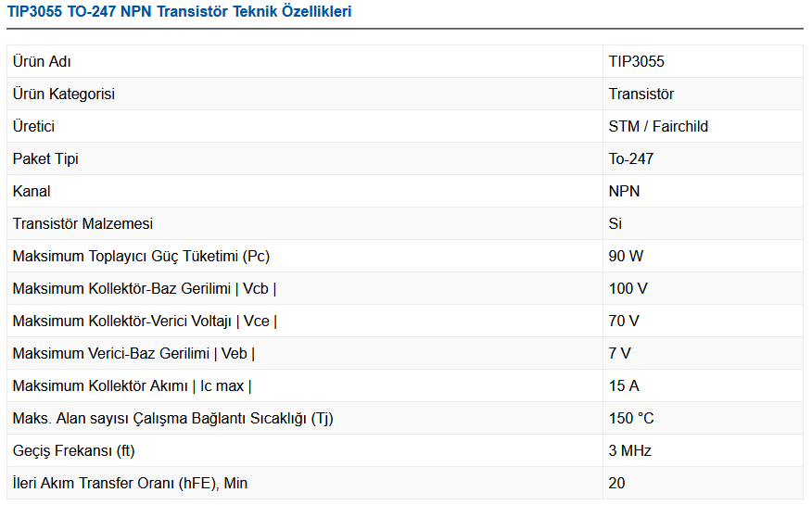812x505 pixels.
Task: Click the Paket Tipi label
Action: pos(45,159)
